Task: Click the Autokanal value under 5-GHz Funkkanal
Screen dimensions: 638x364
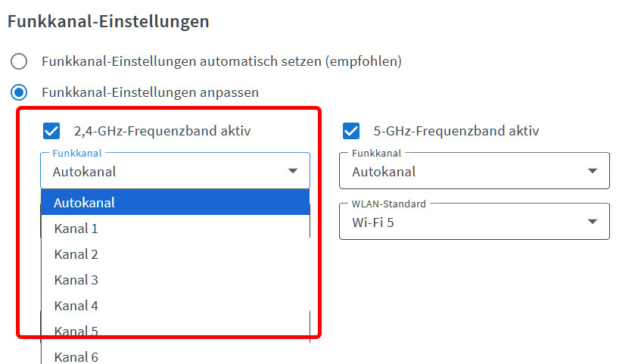Action: [x=384, y=172]
